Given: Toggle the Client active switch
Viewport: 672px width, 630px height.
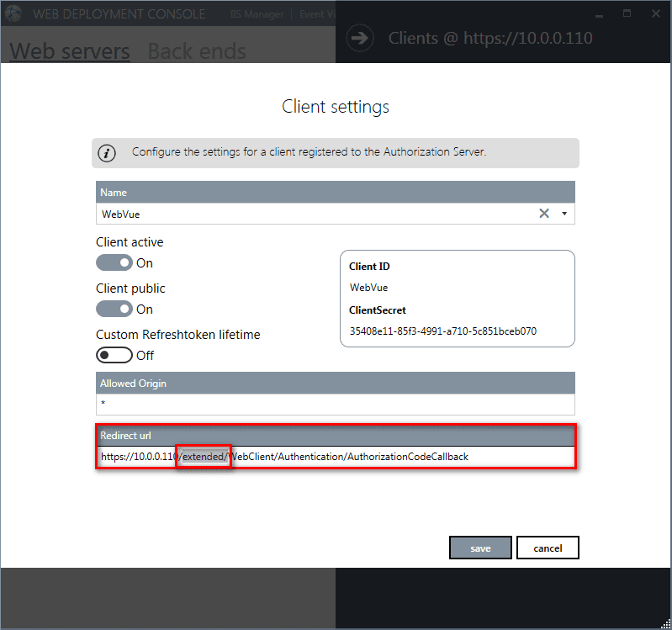Looking at the screenshot, I should (x=114, y=263).
